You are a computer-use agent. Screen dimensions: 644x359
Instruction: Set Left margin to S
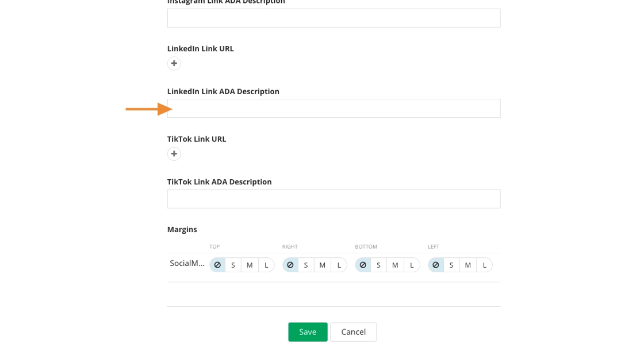(451, 265)
